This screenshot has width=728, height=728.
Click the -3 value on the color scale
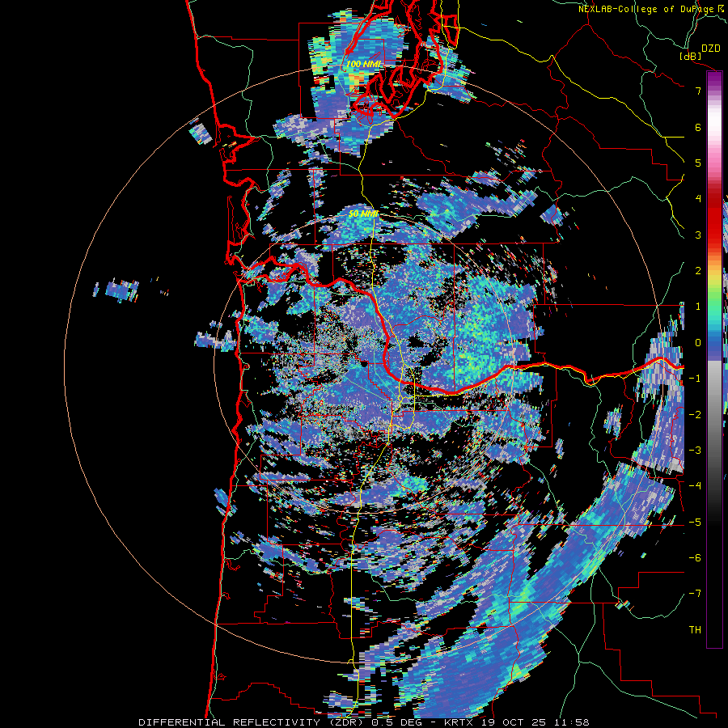tap(695, 450)
